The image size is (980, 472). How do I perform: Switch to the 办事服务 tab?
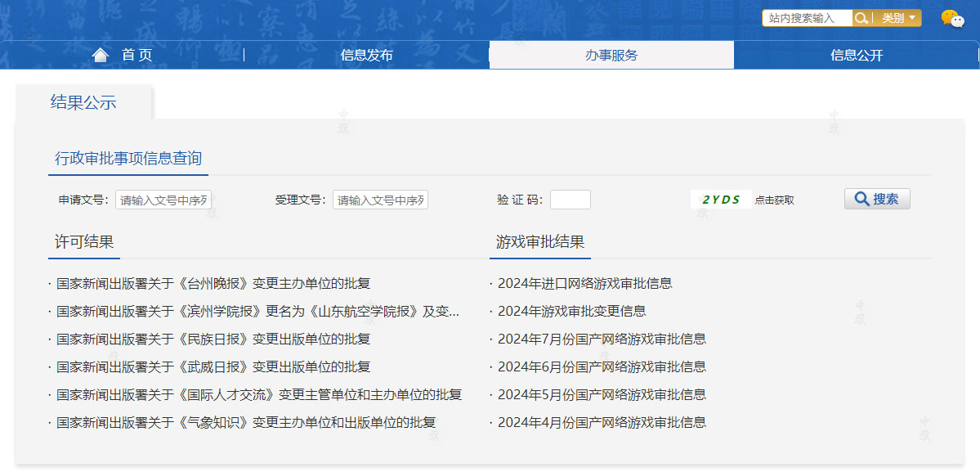pyautogui.click(x=611, y=55)
